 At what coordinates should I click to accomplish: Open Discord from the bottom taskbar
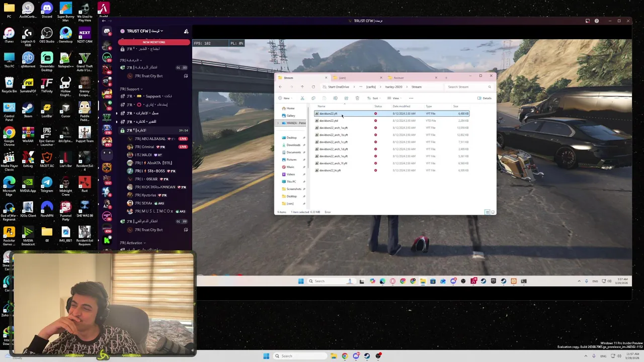coord(356,356)
